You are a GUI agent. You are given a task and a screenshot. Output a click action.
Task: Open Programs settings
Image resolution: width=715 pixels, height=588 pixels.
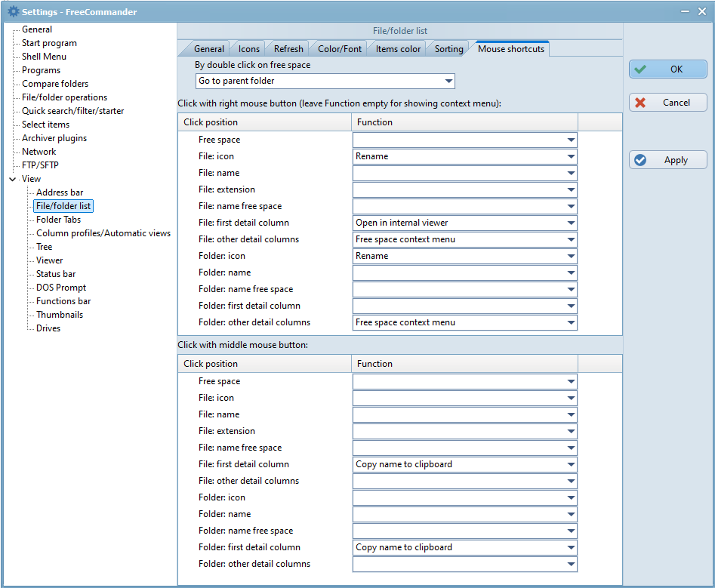pos(41,70)
